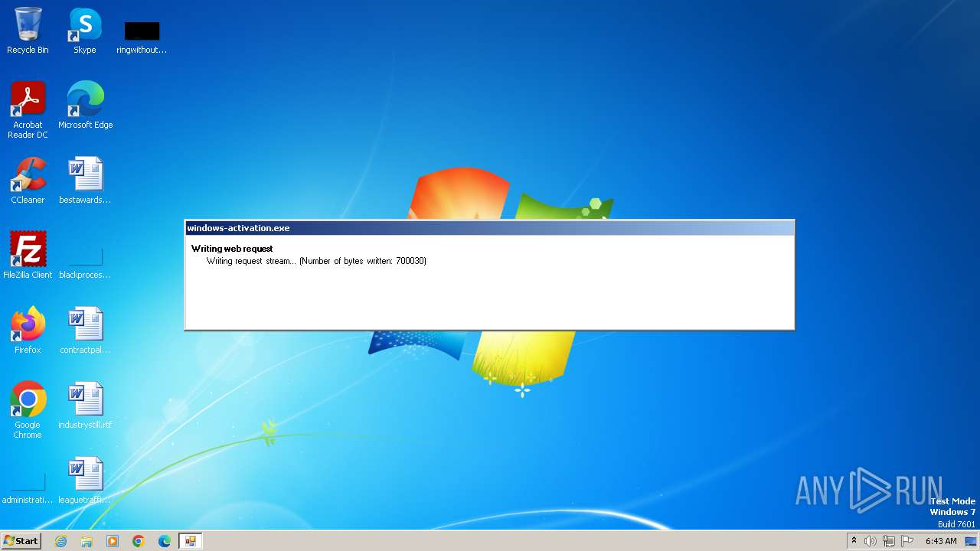Select the Skype desktop shortcut
This screenshot has width=980, height=551.
coord(85,31)
